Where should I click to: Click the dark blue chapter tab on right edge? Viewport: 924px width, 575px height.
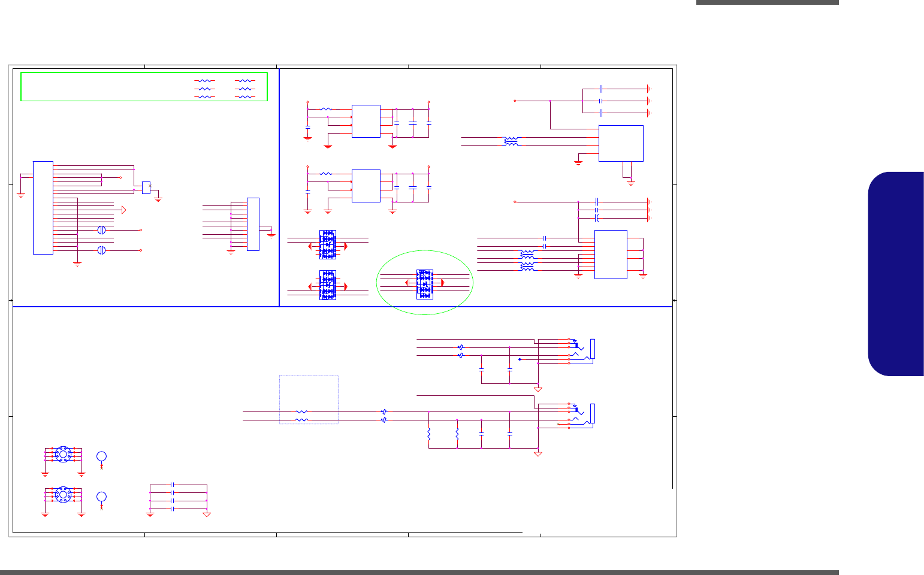click(896, 274)
